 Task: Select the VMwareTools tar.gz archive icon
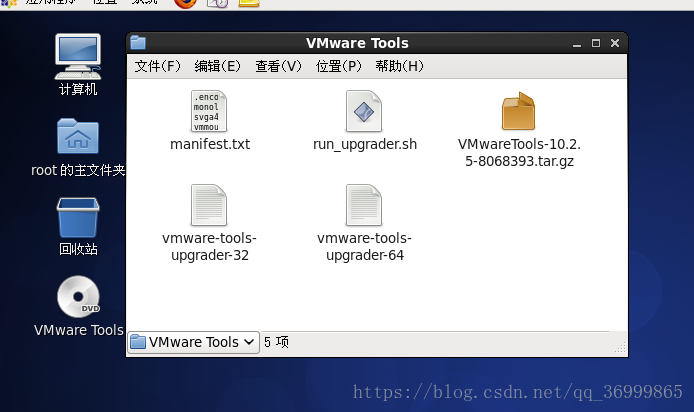(518, 111)
